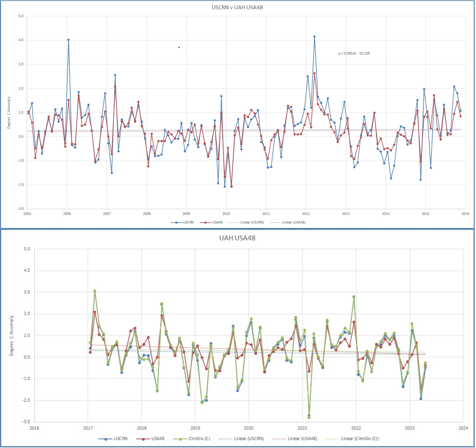Click the top chart title 'USCRN v UAH USA48'

point(237,7)
